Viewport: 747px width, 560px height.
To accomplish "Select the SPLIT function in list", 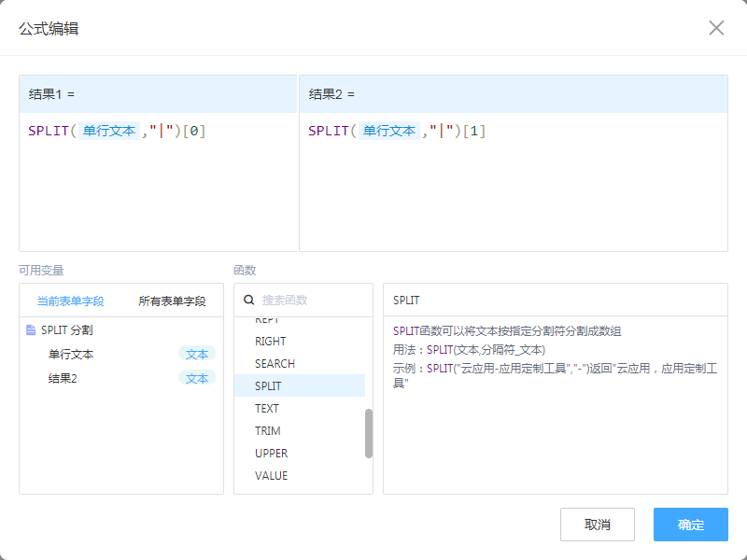I will coord(268,386).
